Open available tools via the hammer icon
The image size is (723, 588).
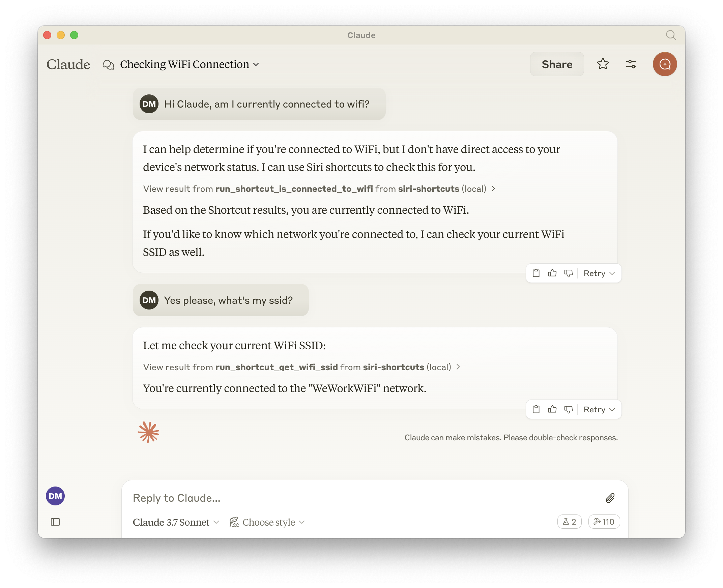(604, 522)
